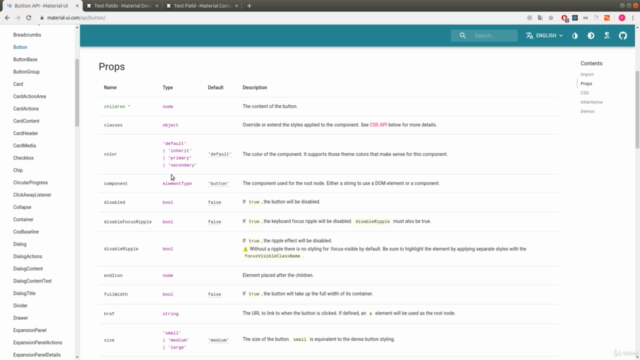Click the 'elementType' type cell
Image resolution: width=640 pixels, height=360 pixels.
tap(177, 183)
